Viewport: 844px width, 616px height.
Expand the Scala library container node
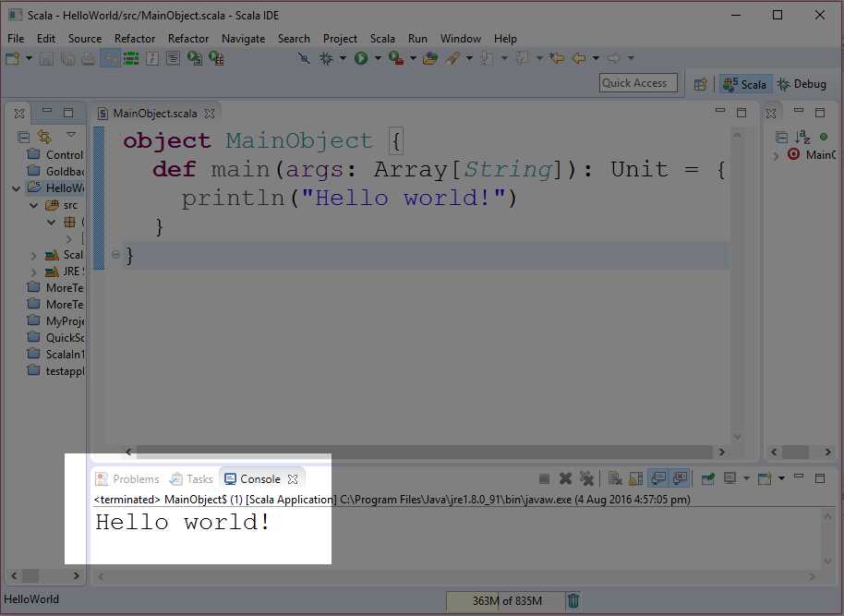pos(34,255)
